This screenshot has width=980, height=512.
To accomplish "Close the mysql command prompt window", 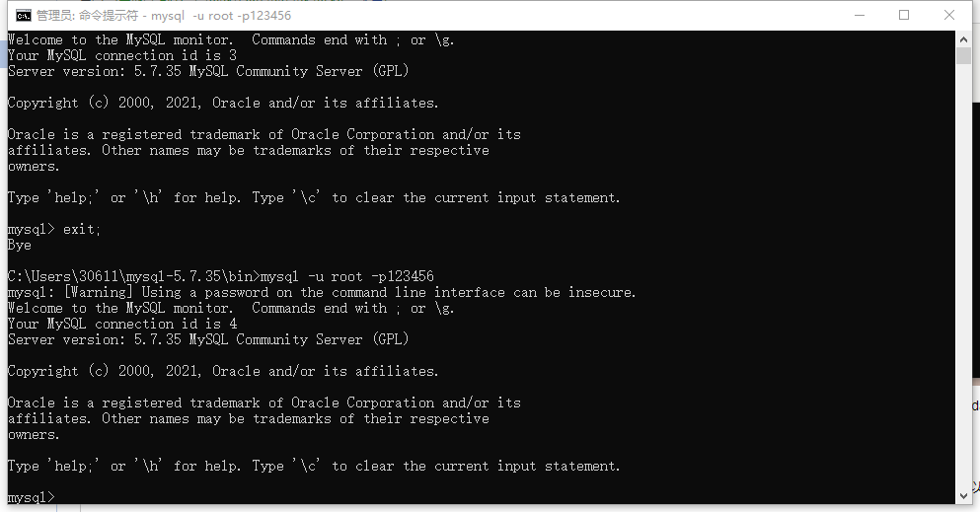I will click(948, 15).
